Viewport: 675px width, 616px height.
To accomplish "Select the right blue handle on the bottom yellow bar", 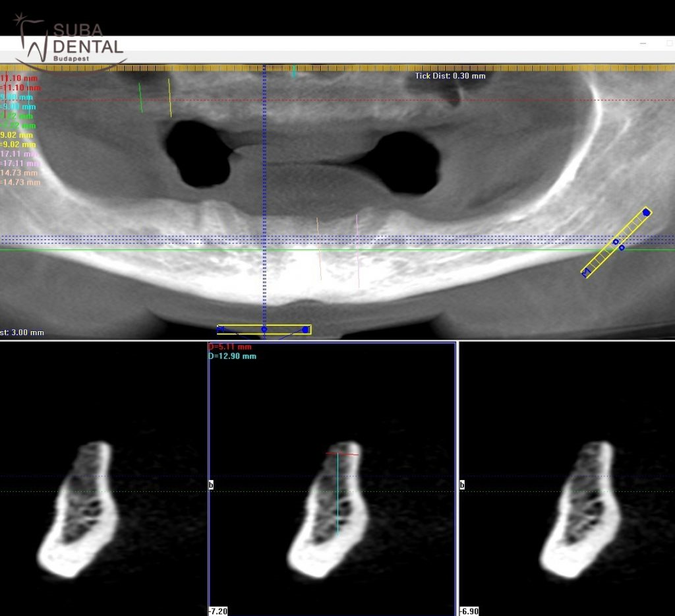I will [305, 329].
